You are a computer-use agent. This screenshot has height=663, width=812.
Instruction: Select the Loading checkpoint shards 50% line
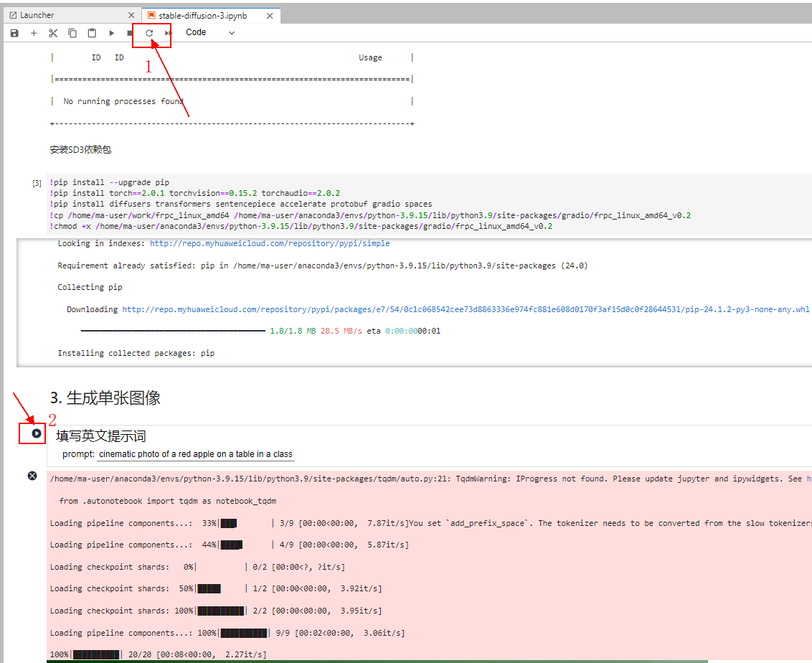click(216, 589)
